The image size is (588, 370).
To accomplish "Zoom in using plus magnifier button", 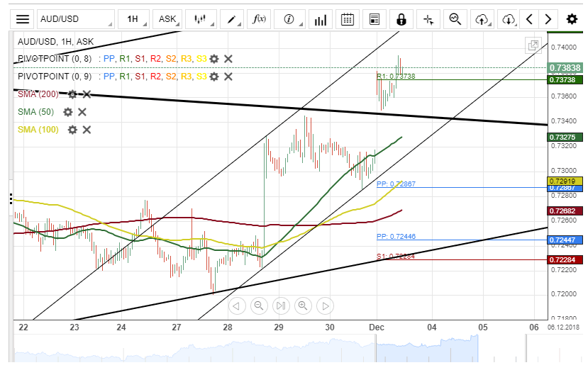I will (x=303, y=306).
